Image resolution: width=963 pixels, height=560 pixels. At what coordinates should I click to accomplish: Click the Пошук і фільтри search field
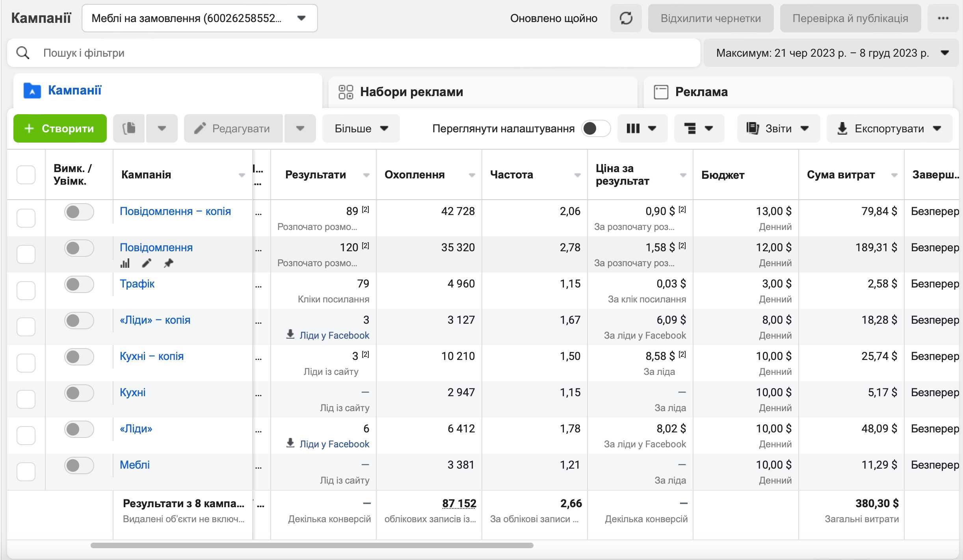click(x=353, y=53)
